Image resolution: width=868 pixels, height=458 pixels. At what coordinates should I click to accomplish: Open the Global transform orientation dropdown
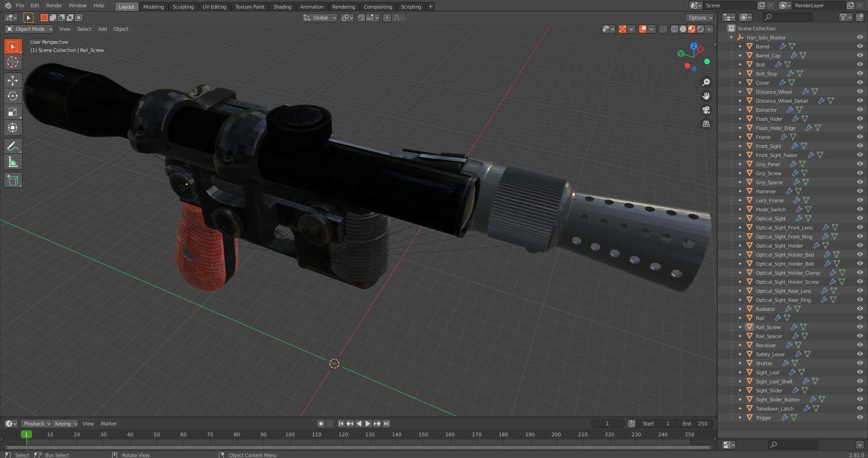[x=320, y=18]
